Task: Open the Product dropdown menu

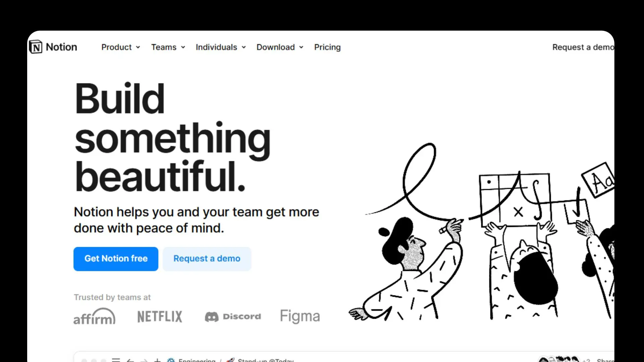Action: (121, 47)
